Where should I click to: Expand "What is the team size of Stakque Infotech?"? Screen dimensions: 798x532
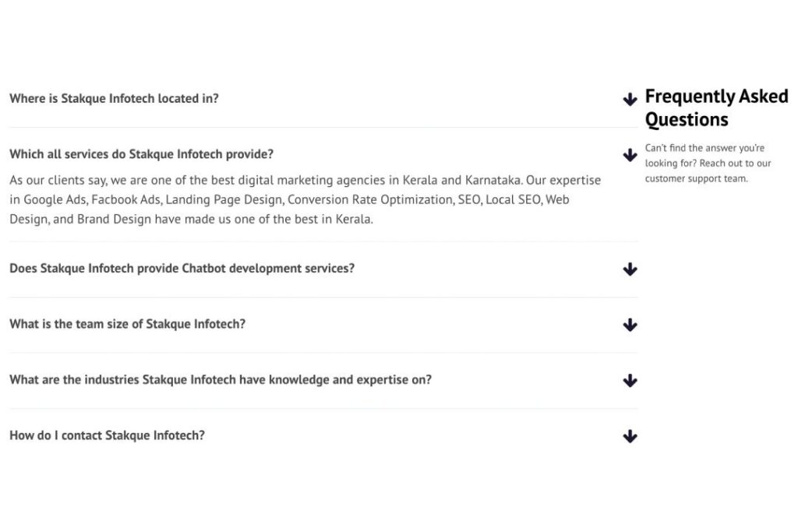[x=129, y=324]
